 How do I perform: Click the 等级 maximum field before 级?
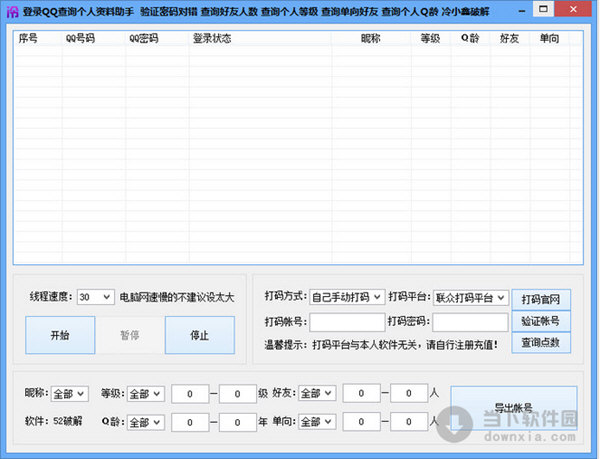[x=238, y=394]
